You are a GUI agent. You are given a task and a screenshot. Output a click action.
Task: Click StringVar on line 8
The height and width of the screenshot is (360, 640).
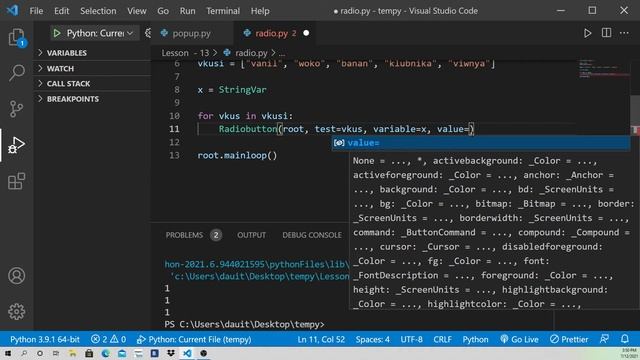242,90
